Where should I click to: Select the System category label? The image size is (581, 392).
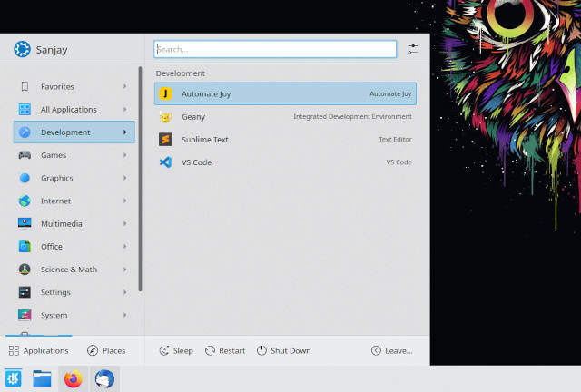point(54,315)
